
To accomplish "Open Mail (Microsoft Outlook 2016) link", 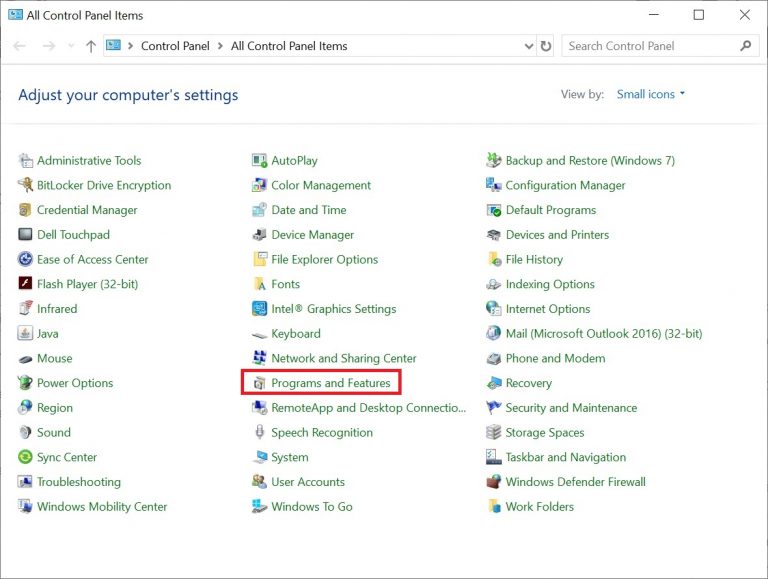I will pos(604,334).
